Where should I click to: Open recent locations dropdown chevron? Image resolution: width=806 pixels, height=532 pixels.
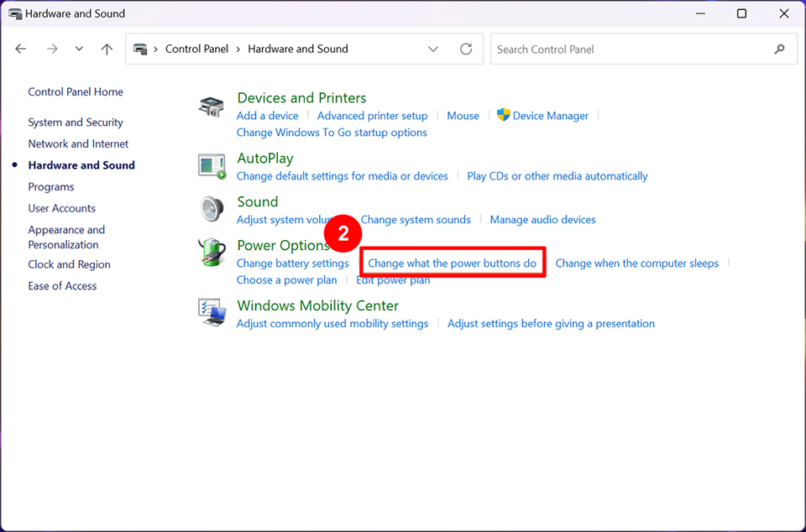79,49
